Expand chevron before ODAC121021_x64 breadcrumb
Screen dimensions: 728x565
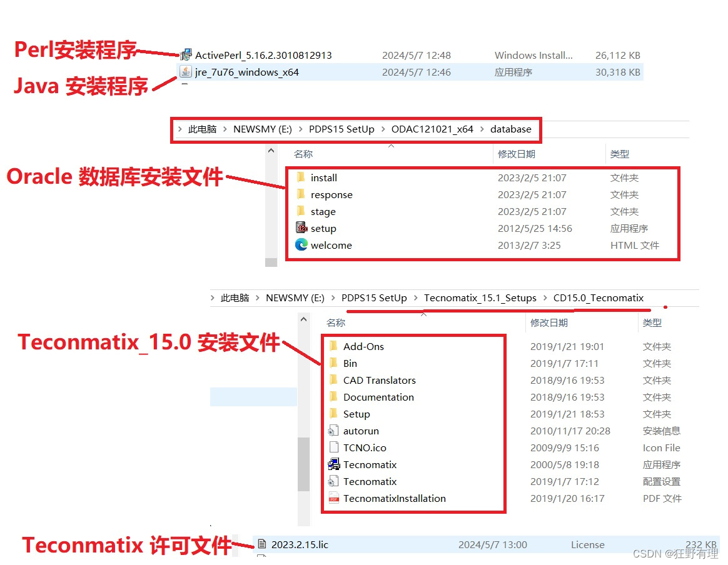coord(383,129)
